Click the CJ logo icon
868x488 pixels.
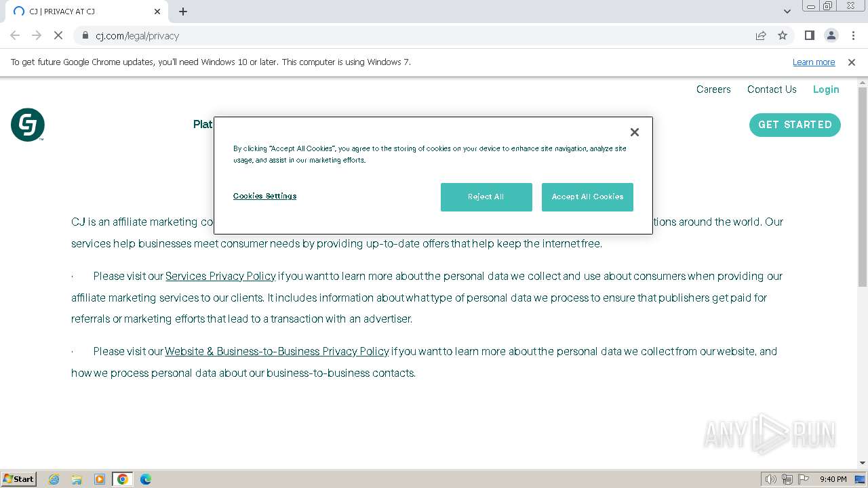pos(28,125)
